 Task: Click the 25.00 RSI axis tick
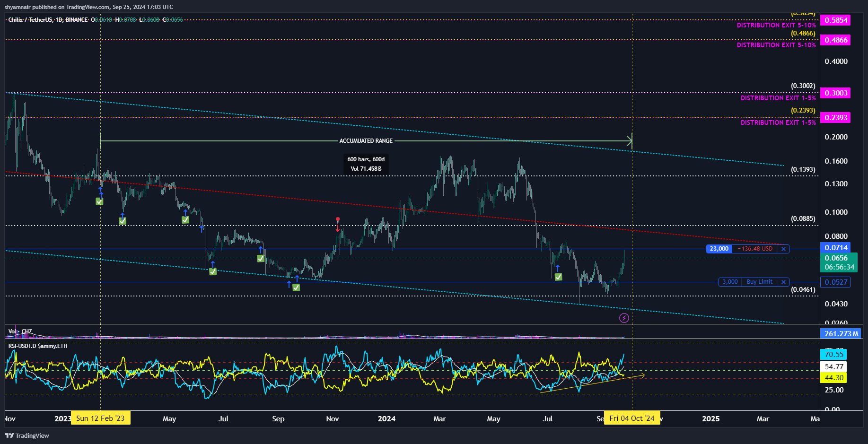click(834, 390)
